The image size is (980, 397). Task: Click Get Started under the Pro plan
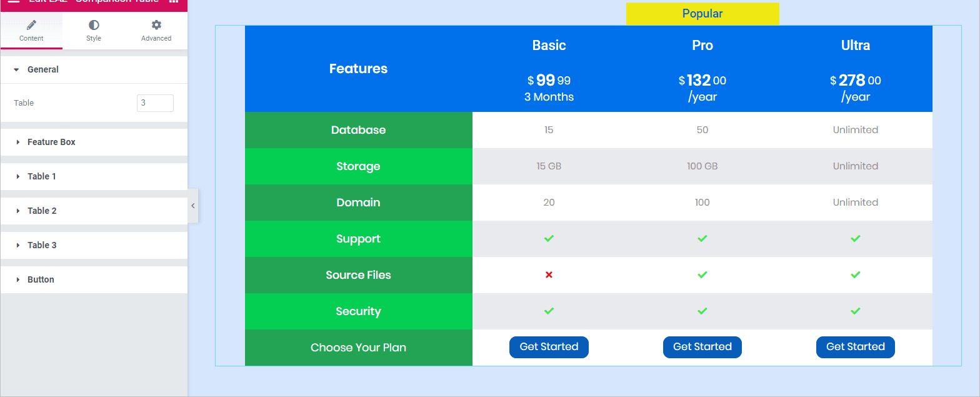(x=702, y=347)
